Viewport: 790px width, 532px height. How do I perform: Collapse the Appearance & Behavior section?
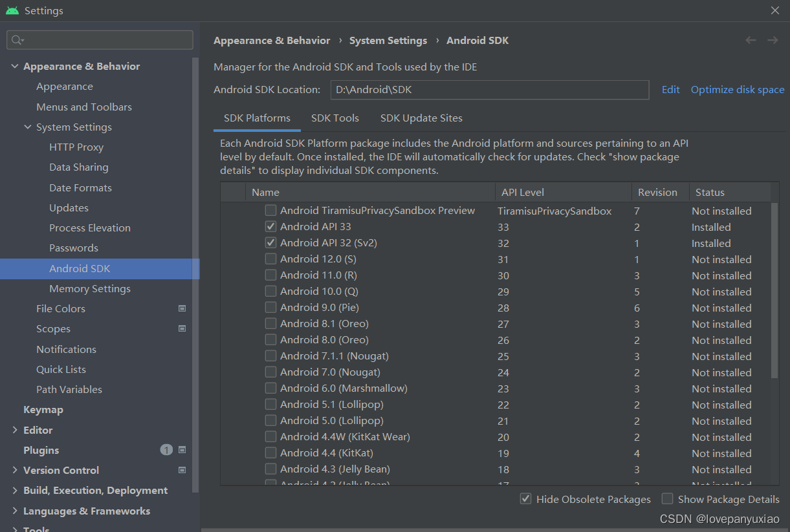pos(15,67)
